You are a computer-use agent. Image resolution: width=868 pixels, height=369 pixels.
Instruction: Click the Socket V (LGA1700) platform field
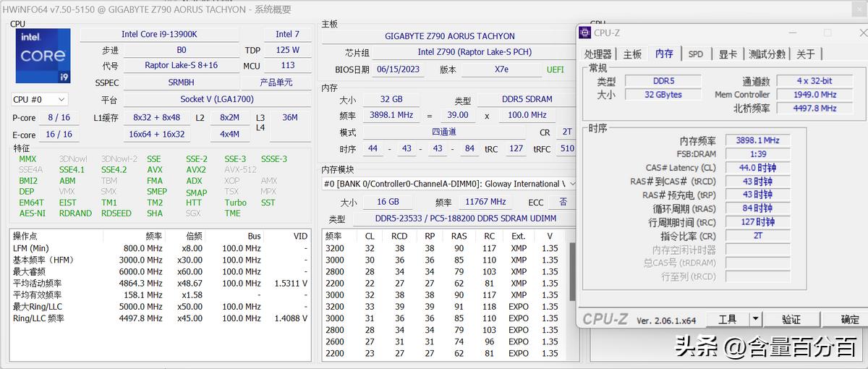pos(217,99)
